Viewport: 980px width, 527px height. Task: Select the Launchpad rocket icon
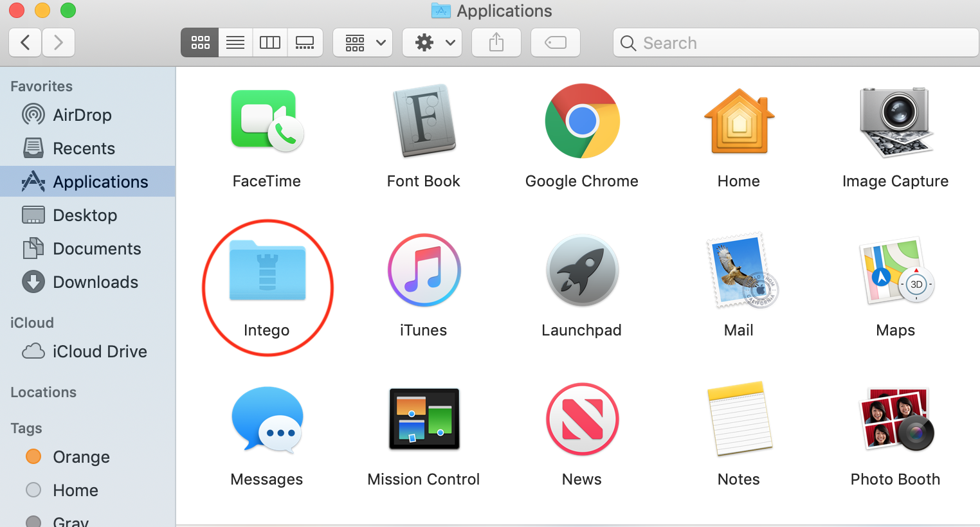pyautogui.click(x=582, y=270)
